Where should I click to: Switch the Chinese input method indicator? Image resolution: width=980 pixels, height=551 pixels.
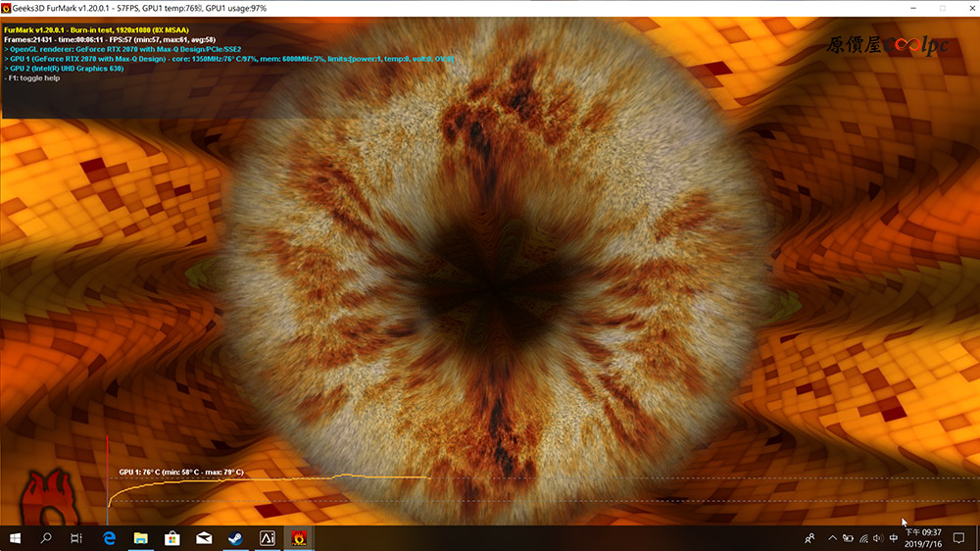894,538
